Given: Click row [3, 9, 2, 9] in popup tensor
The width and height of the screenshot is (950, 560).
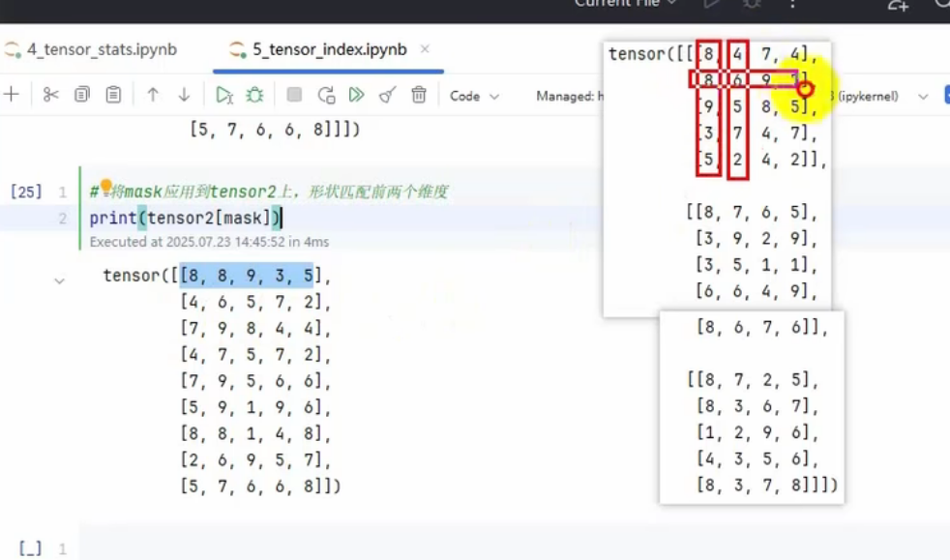Looking at the screenshot, I should [757, 239].
